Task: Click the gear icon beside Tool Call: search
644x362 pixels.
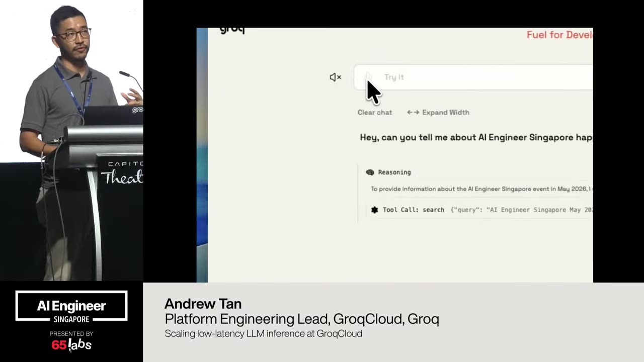Action: 374,210
